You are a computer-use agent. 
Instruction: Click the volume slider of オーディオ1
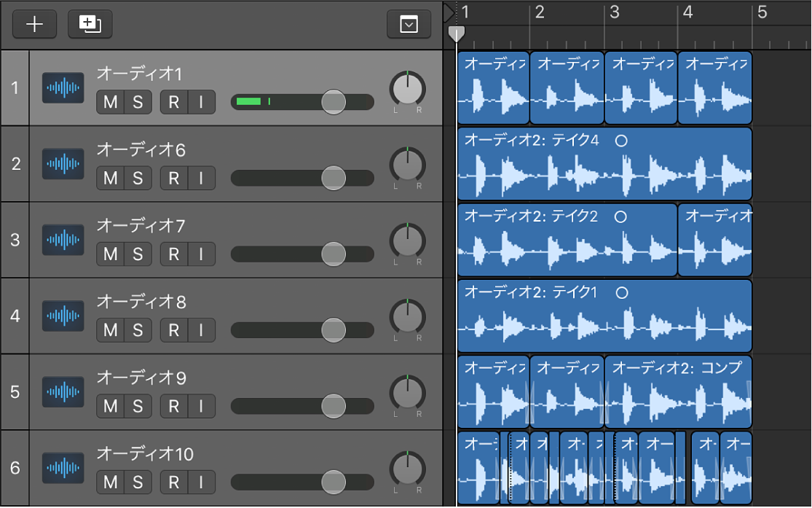coord(334,102)
